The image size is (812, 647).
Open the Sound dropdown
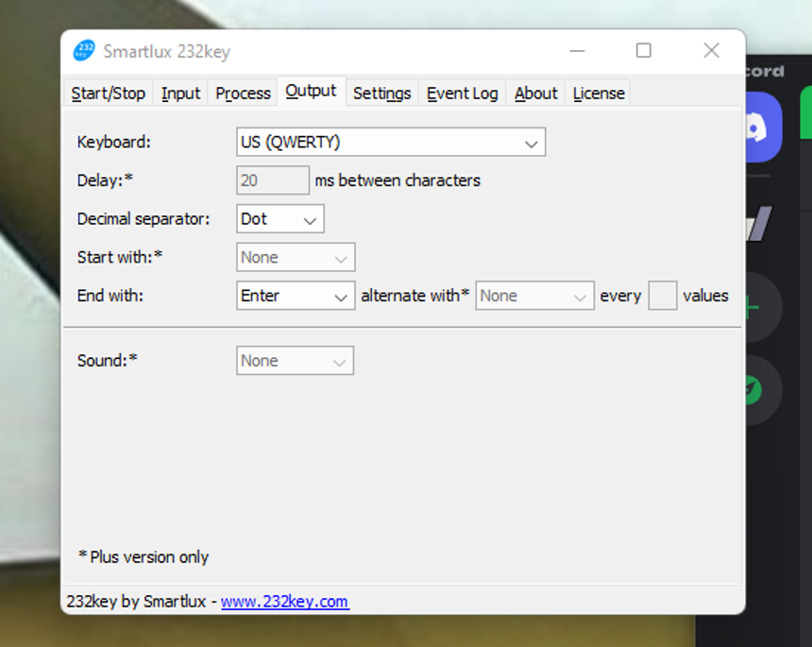(x=296, y=361)
